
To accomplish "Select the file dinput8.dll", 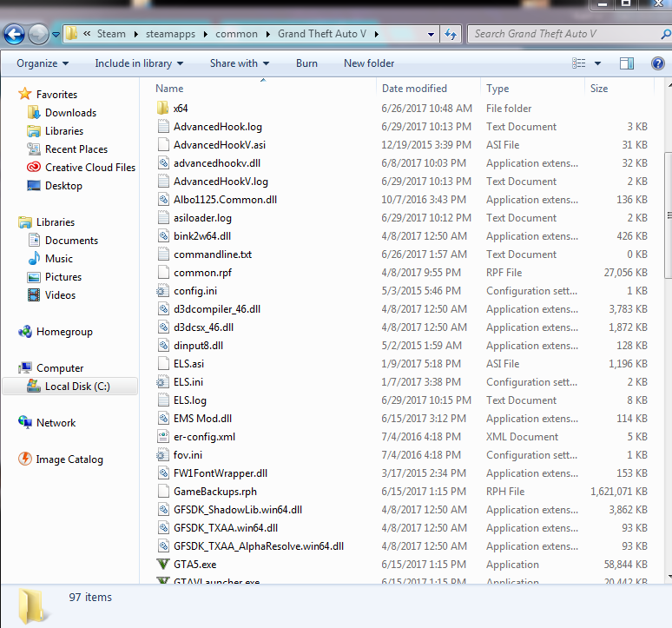I will coord(198,346).
